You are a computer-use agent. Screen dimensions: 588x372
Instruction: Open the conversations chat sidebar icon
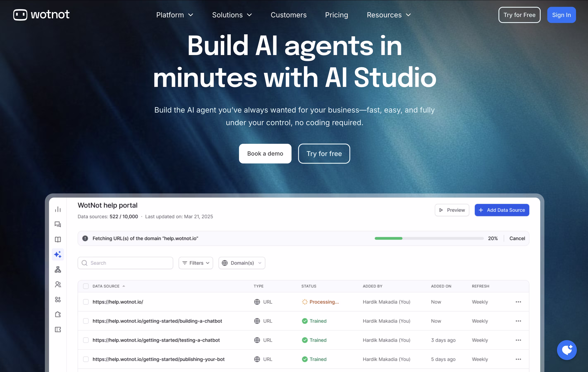tap(58, 224)
